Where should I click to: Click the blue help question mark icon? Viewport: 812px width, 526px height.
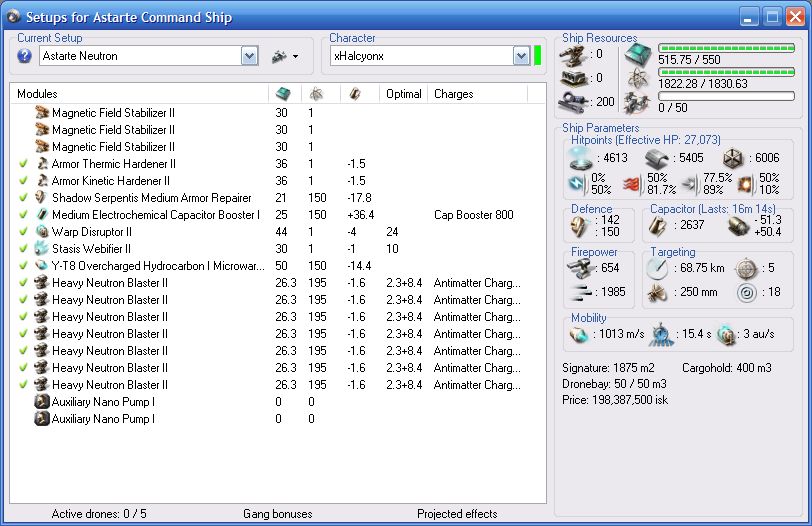(x=24, y=56)
